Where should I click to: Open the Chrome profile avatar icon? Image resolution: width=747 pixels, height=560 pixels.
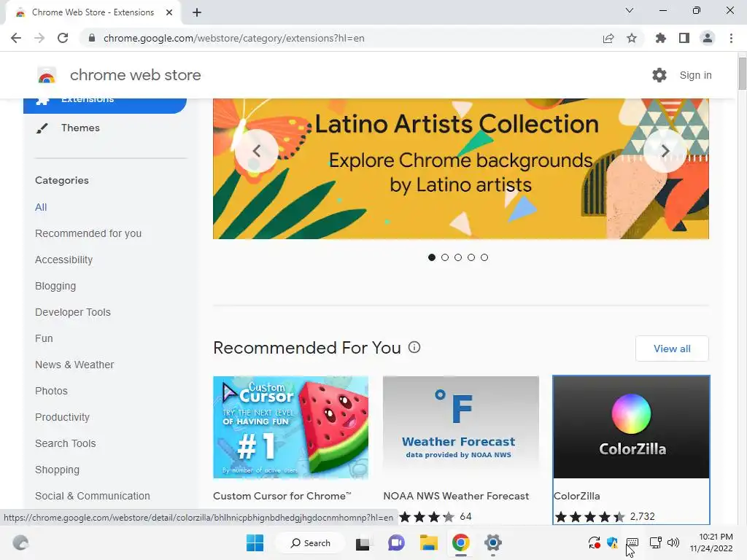point(708,38)
